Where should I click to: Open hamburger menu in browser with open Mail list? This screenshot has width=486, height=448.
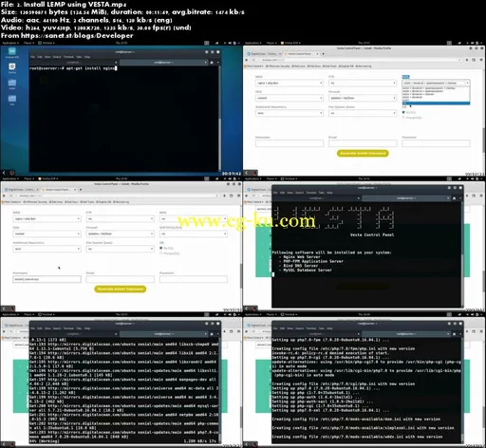[x=481, y=60]
